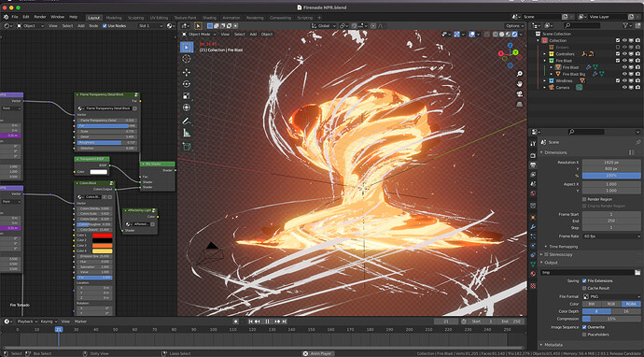Image resolution: width=644 pixels, height=357 pixels.
Task: Toggle Use Nodes checkbox in node editor
Action: pos(105,26)
